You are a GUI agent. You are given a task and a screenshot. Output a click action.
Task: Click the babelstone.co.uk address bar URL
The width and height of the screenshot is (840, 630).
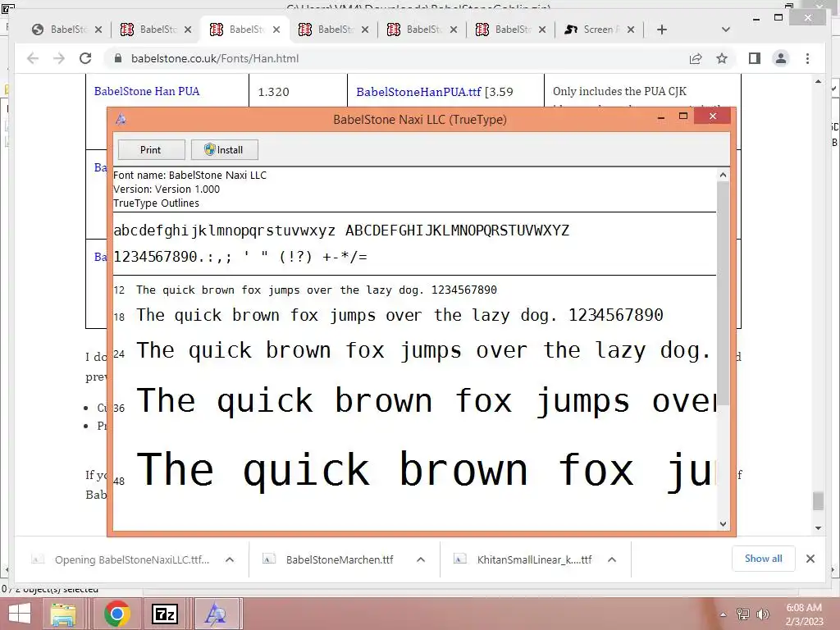click(x=215, y=58)
